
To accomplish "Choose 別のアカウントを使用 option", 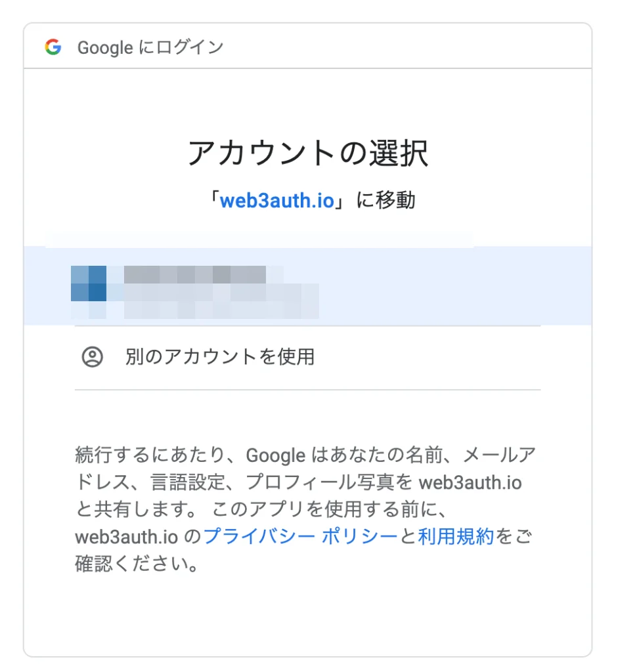I will coord(219,357).
